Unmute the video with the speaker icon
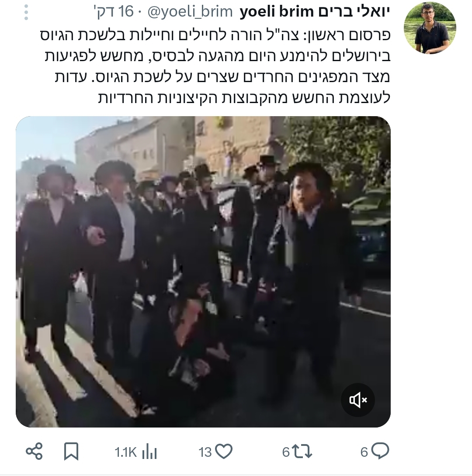This screenshot has width=472, height=476. [358, 400]
